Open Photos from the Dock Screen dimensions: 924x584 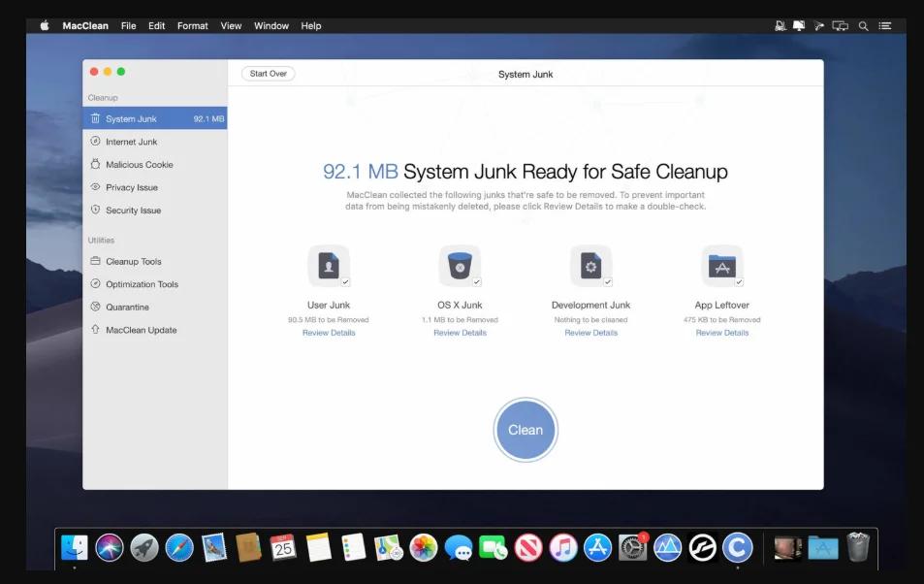[424, 548]
